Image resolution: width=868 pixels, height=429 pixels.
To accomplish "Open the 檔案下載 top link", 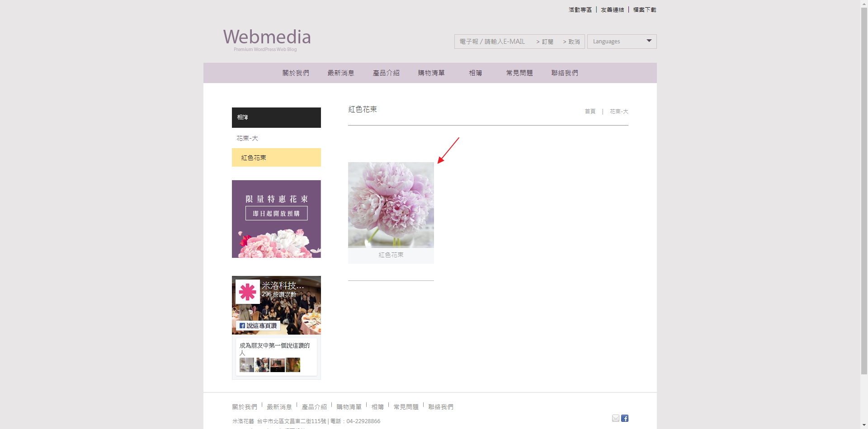I will point(645,9).
